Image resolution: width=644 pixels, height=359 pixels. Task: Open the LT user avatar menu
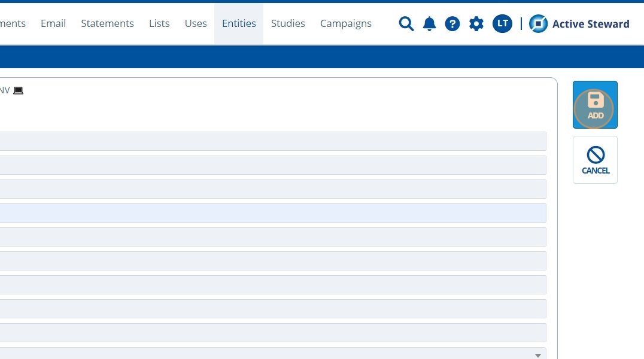point(502,23)
